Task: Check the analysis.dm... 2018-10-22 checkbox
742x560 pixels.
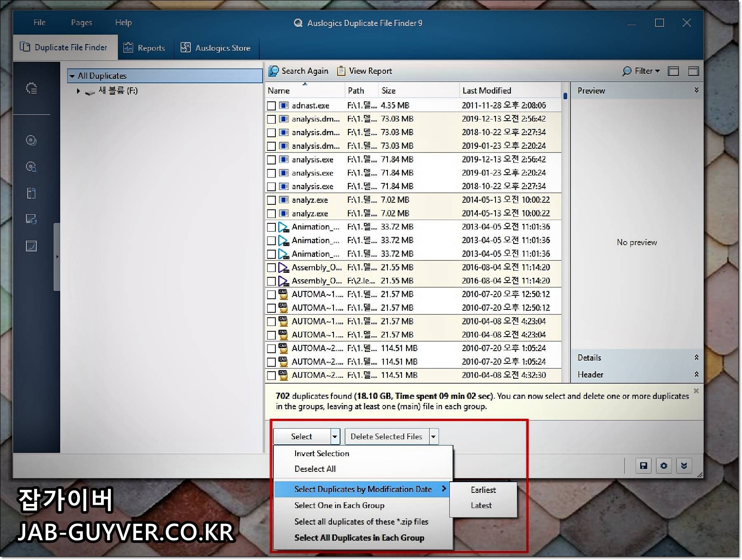Action: 271,133
